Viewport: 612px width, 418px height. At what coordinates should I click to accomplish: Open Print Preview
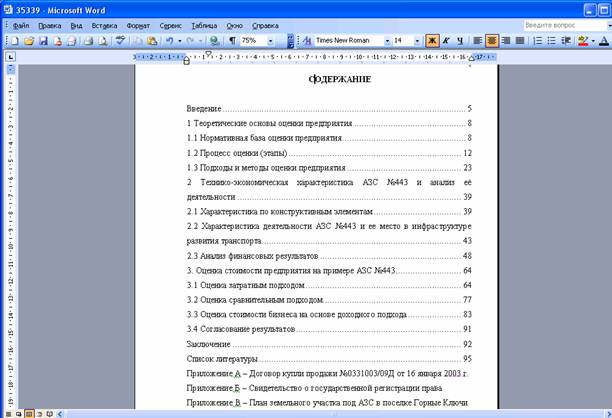(103, 41)
